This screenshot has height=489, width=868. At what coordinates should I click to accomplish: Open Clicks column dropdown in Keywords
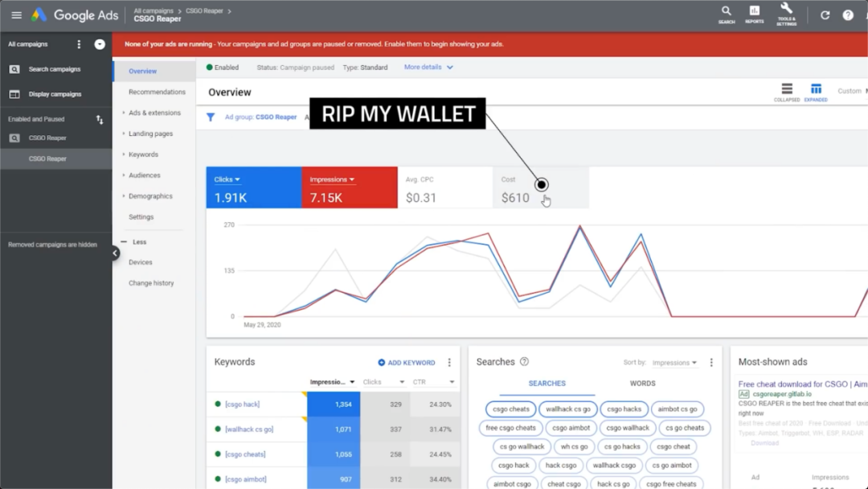point(383,382)
